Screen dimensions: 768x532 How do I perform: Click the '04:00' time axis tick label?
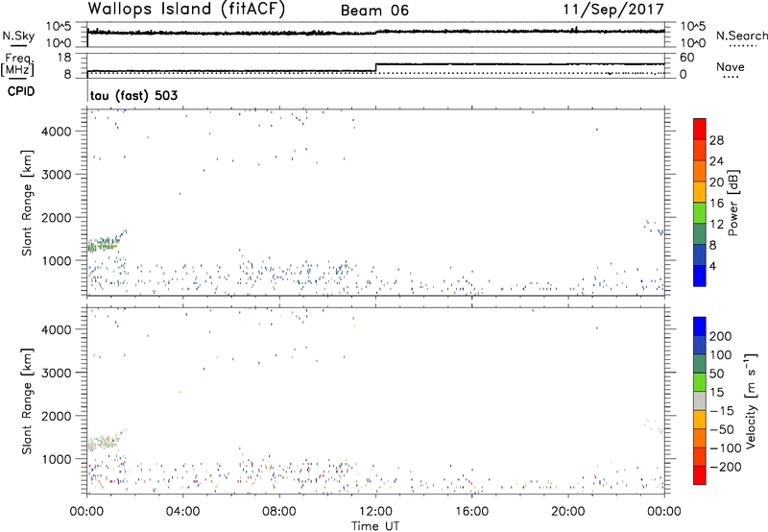[183, 512]
